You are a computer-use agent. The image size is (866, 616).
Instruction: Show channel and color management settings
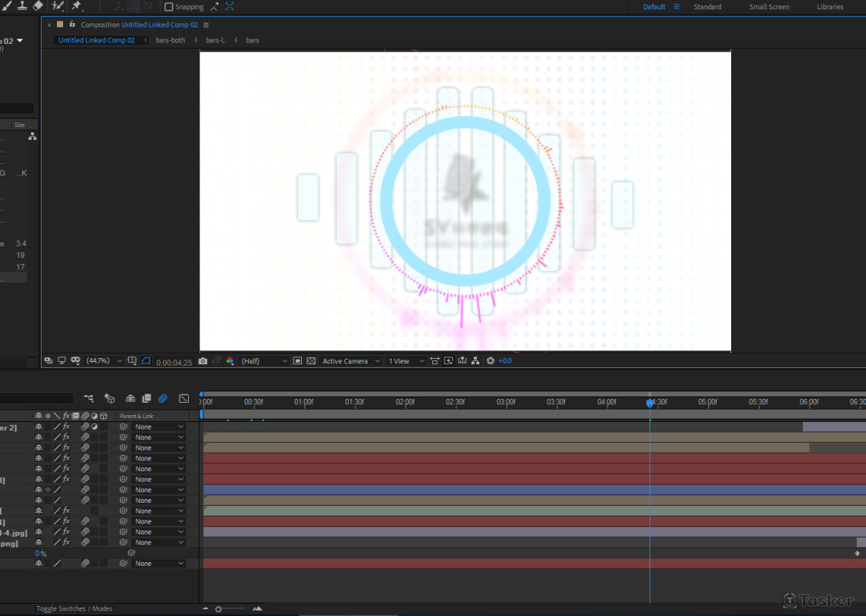pos(230,361)
